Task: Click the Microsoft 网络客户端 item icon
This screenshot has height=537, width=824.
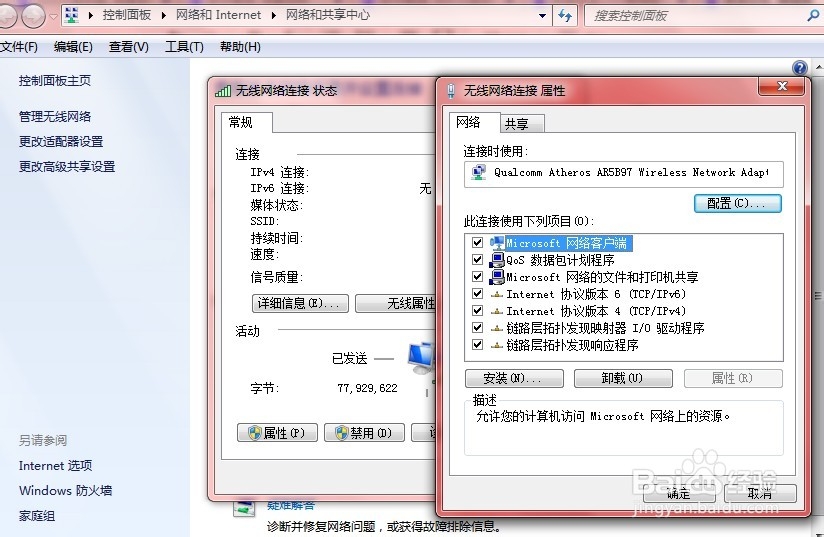Action: click(497, 243)
